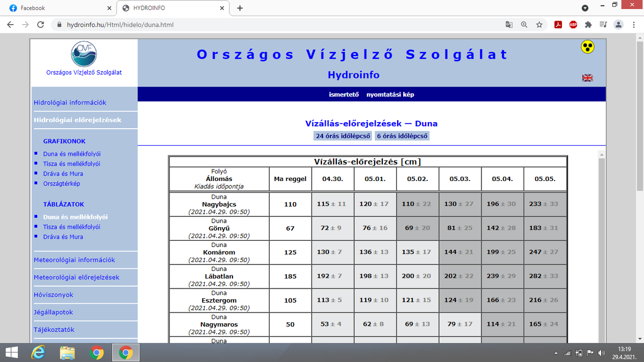This screenshot has width=644, height=362.
Task: Close the Facebook tab
Action: pyautogui.click(x=109, y=8)
